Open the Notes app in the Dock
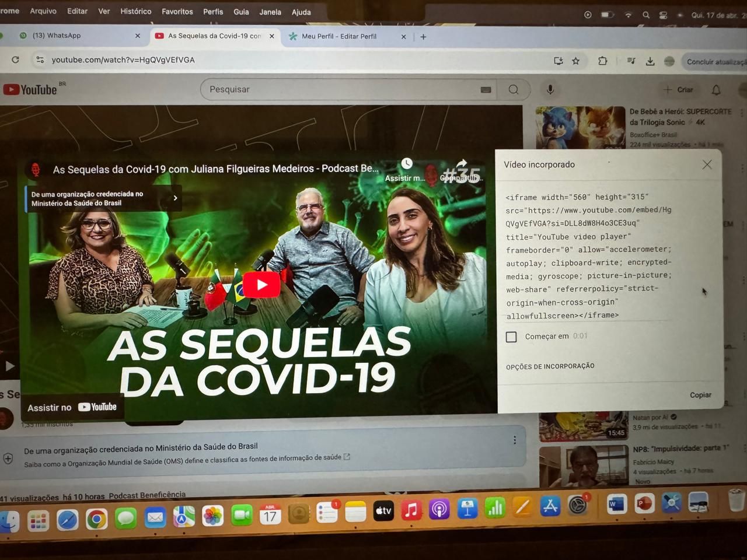Screen dimensions: 747x560 tap(355, 512)
